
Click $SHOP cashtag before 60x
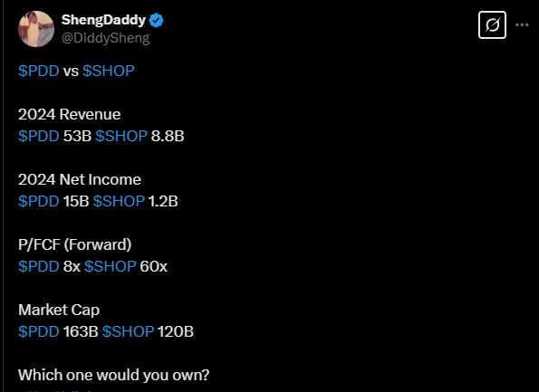tap(111, 266)
